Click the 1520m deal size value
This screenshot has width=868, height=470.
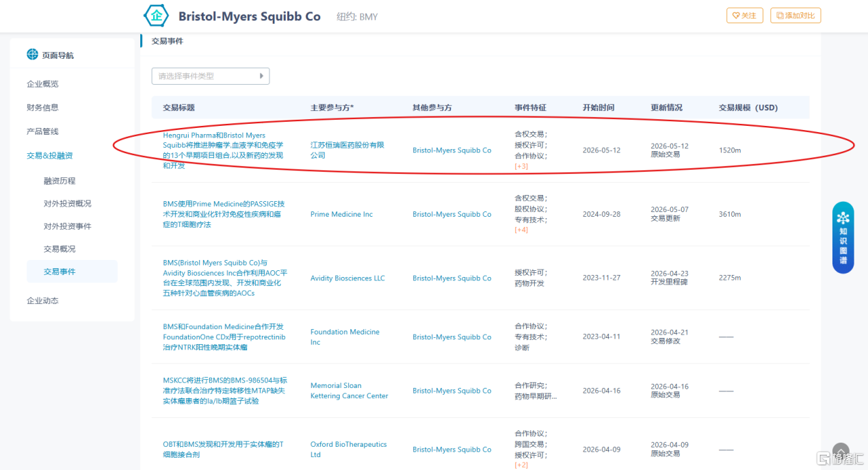730,151
